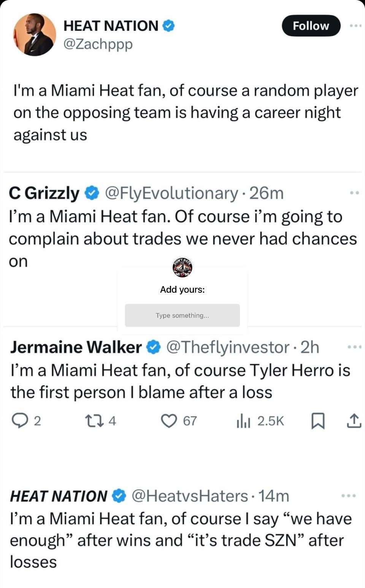Open the @Zachppp profile picture
Screen dimensions: 365x588
pyautogui.click(x=35, y=35)
